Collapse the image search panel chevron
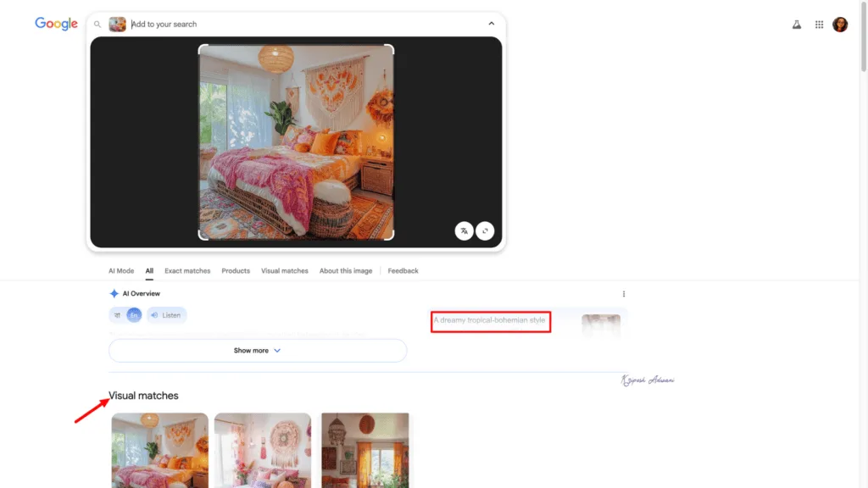The width and height of the screenshot is (868, 488). [x=492, y=24]
